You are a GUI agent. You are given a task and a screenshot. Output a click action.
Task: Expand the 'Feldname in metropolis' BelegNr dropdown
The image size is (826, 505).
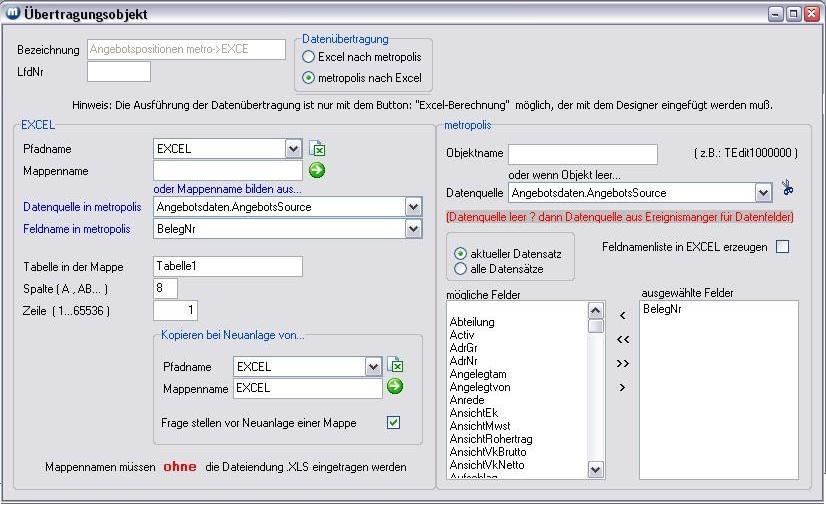(413, 229)
